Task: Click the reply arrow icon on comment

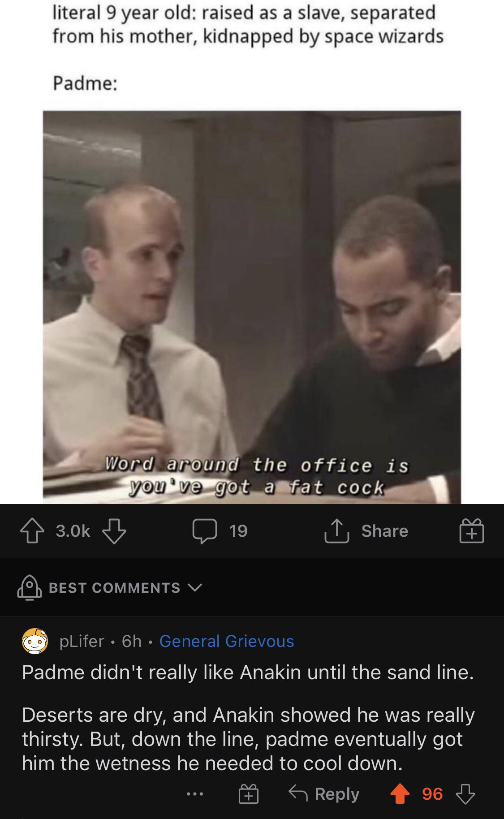Action: tap(298, 793)
